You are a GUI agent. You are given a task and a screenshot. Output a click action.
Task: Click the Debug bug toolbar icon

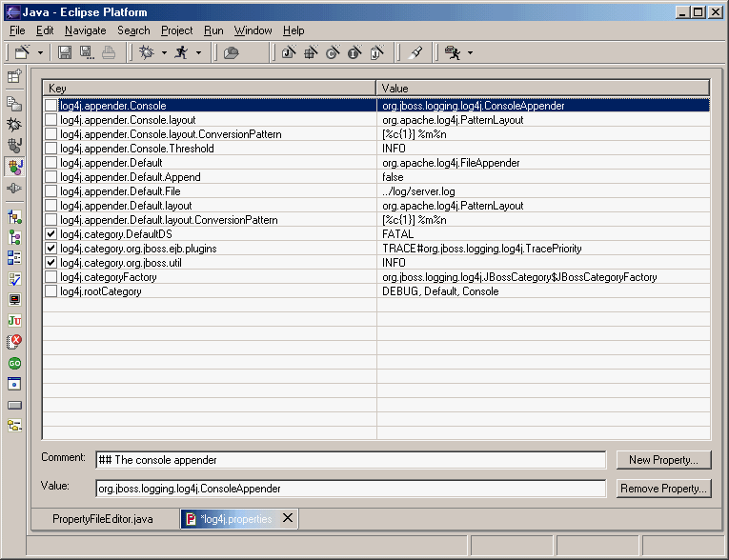click(147, 52)
